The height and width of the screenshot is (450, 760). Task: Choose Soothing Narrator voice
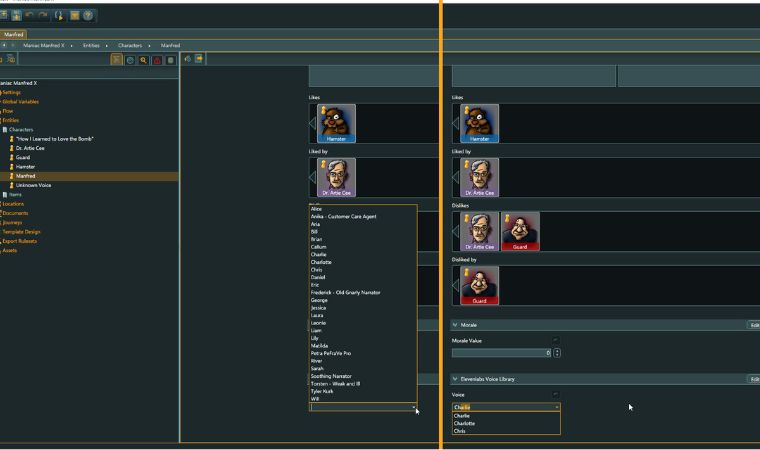click(x=331, y=376)
